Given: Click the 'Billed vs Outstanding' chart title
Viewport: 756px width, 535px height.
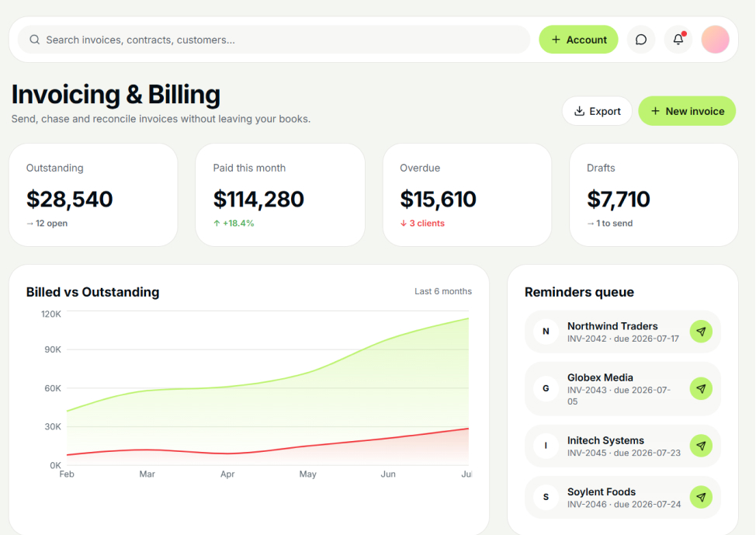Looking at the screenshot, I should [92, 292].
